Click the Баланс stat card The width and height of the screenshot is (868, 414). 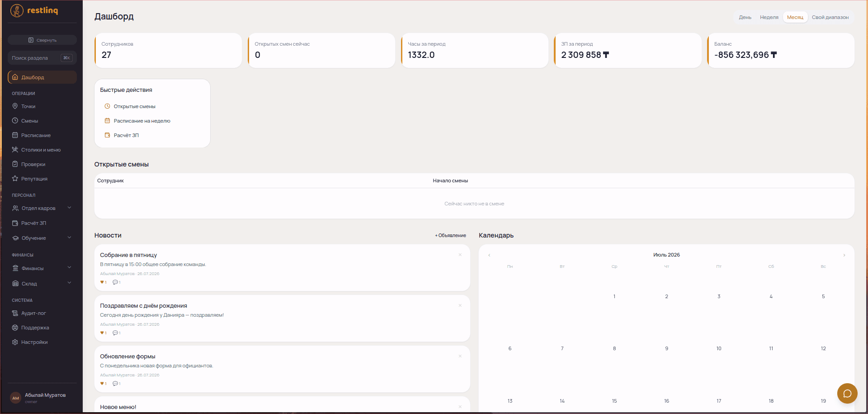pyautogui.click(x=781, y=51)
